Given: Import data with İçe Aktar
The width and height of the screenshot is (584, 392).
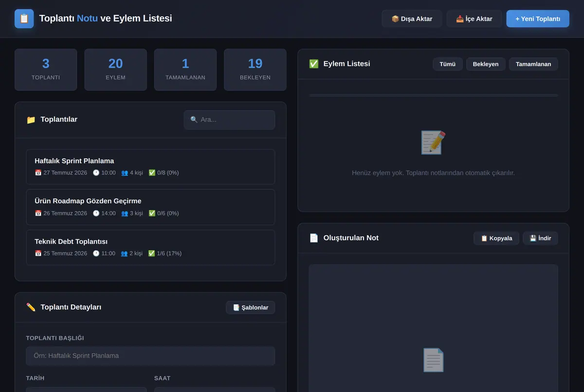Looking at the screenshot, I should [x=474, y=19].
